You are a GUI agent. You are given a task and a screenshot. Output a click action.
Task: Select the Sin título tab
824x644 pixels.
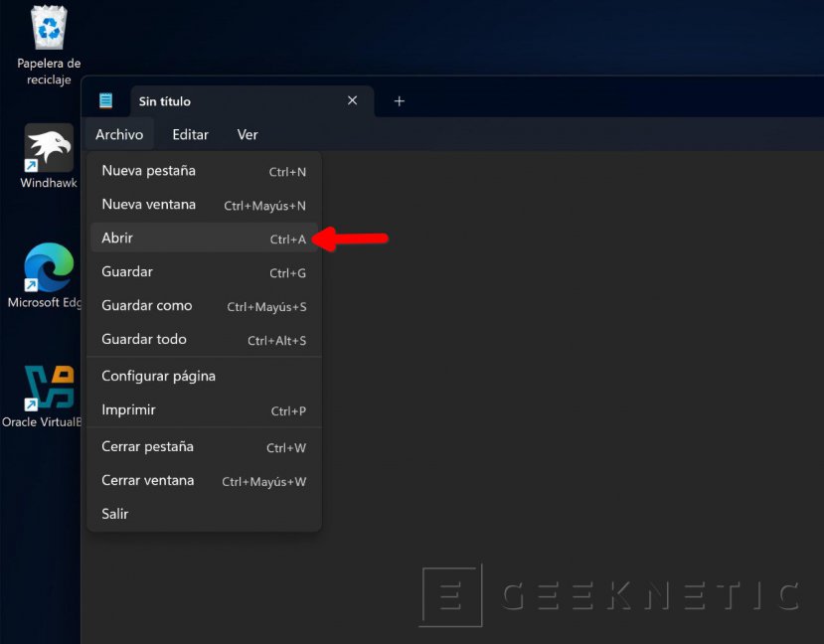click(229, 101)
